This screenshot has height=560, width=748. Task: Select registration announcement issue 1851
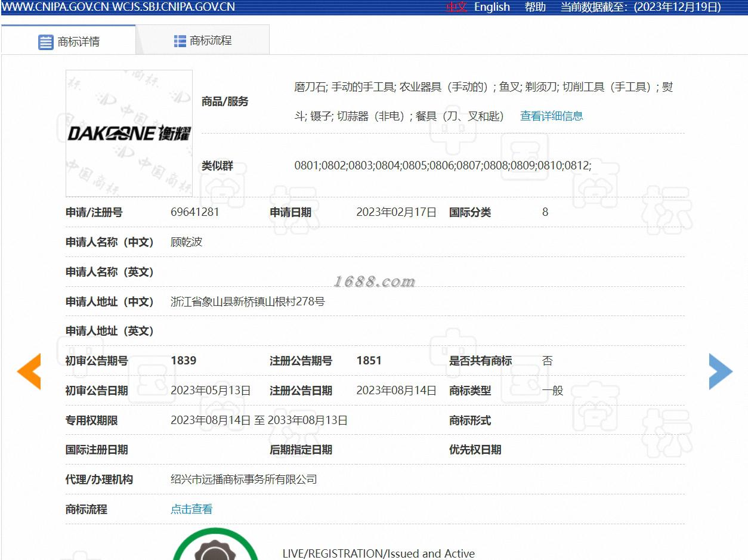pyautogui.click(x=369, y=361)
